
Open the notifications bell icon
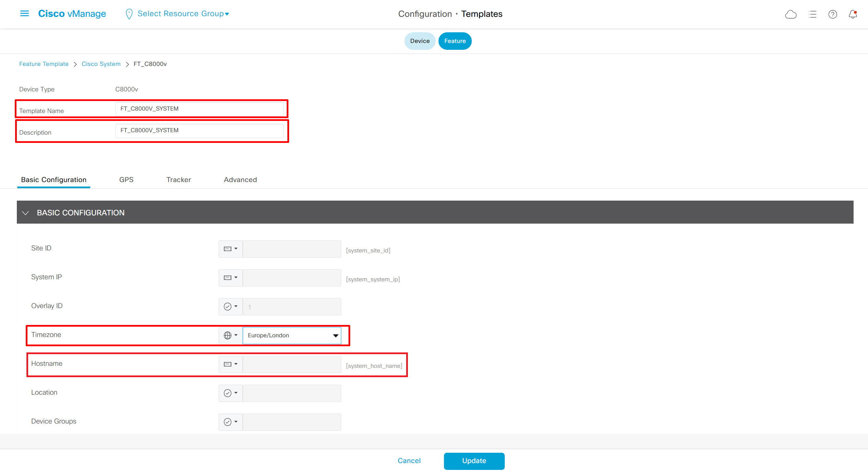click(x=853, y=14)
